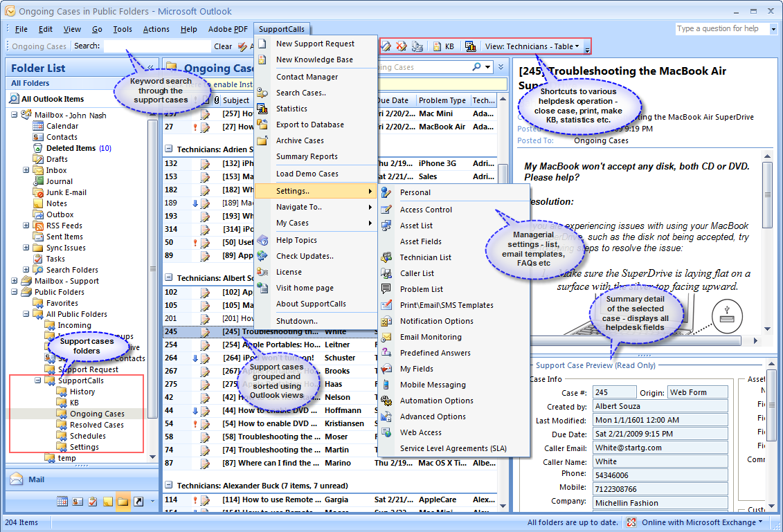The height and width of the screenshot is (532, 783).
Task: Collapse the Technicians: Alexander Buck group
Action: (x=168, y=485)
